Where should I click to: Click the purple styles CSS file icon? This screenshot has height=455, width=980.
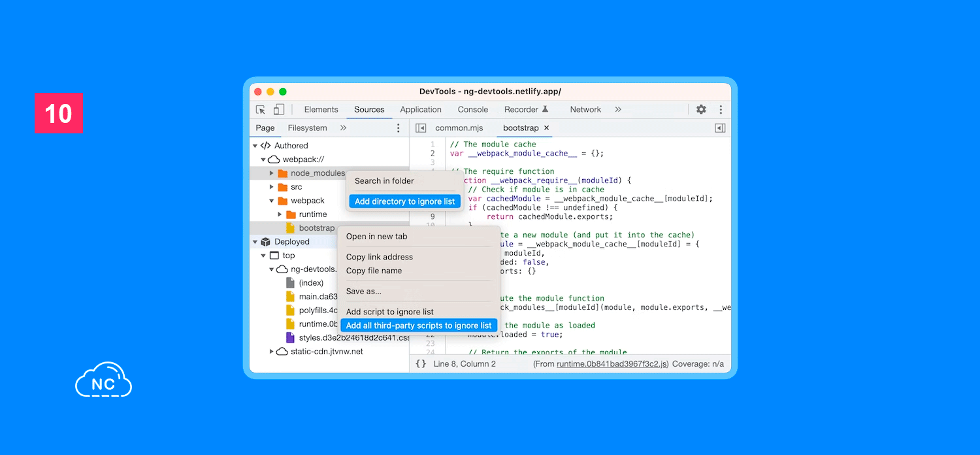[x=291, y=338]
